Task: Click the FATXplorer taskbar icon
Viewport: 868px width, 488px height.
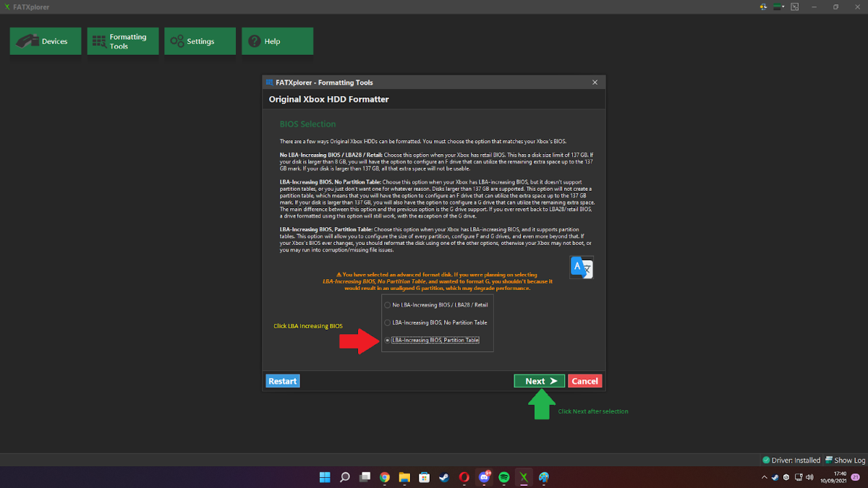Action: 524,477
